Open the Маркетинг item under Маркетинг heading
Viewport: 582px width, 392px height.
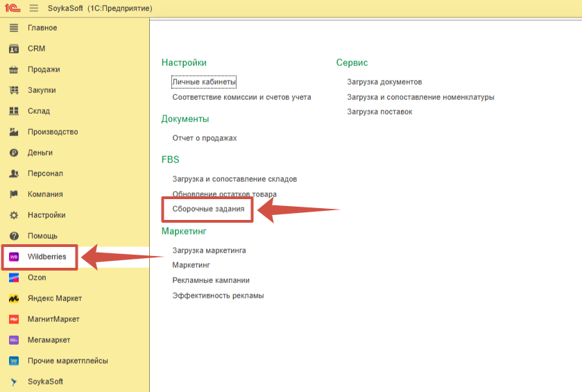click(x=191, y=266)
